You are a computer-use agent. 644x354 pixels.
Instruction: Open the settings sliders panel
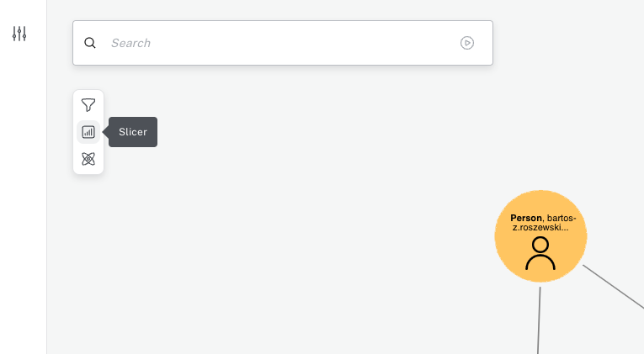(19, 34)
